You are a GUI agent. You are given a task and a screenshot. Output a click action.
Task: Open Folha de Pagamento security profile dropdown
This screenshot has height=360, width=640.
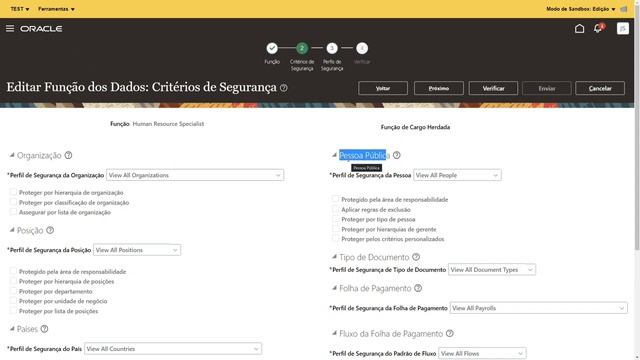(x=539, y=308)
